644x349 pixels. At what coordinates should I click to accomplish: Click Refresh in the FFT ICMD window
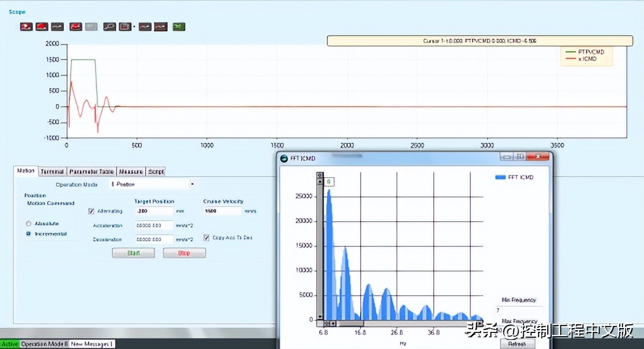coord(517,344)
